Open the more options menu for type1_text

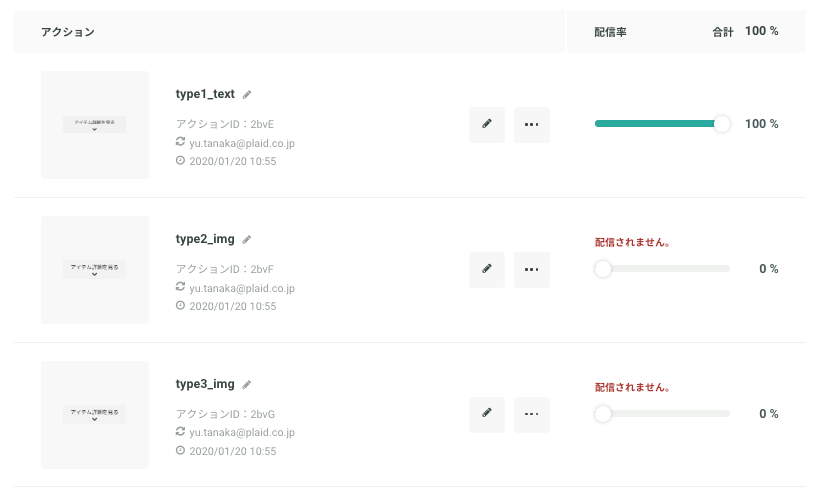coord(532,125)
